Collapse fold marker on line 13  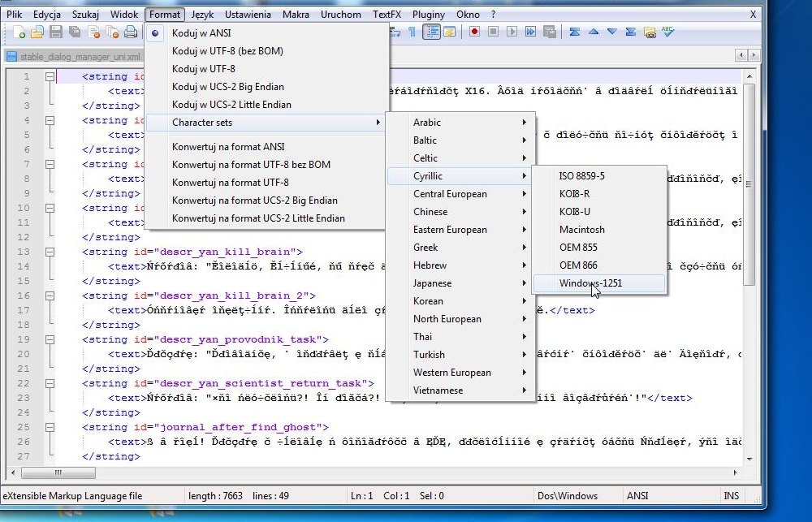click(50, 252)
